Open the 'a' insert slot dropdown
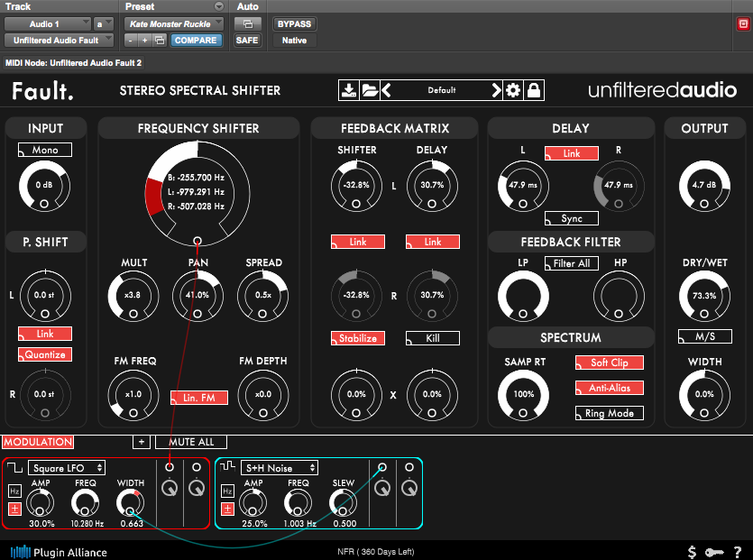This screenshot has width=753, height=560. (103, 24)
